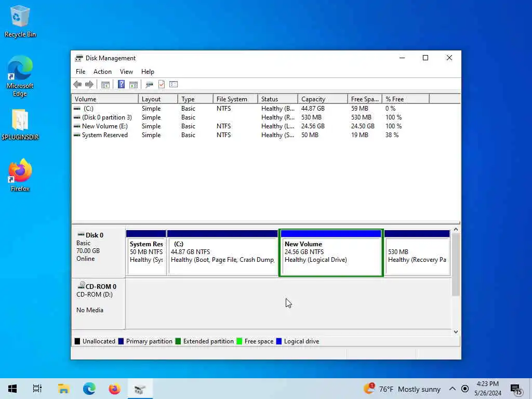Image resolution: width=532 pixels, height=399 pixels.
Task: Minimize the Disk Management window
Action: 402,58
